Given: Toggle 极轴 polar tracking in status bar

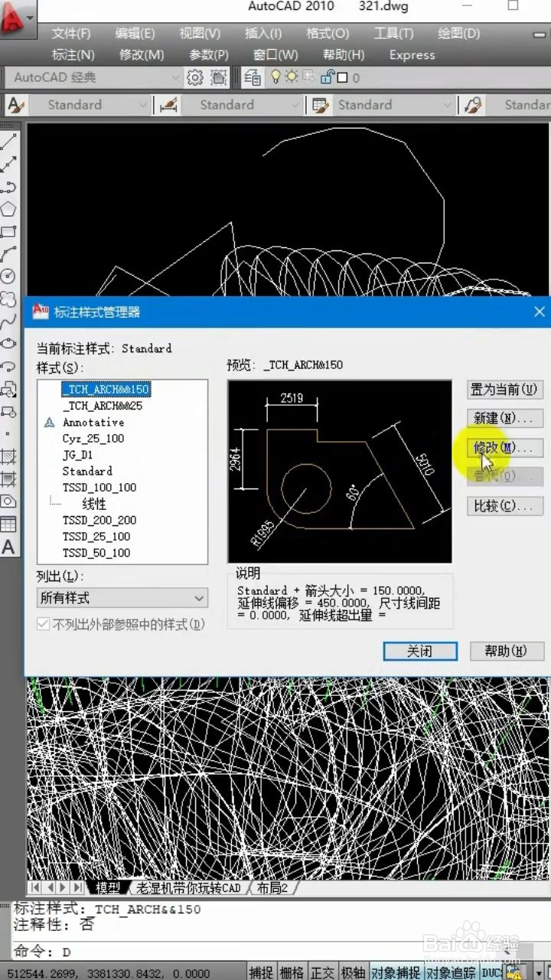Looking at the screenshot, I should coord(353,972).
